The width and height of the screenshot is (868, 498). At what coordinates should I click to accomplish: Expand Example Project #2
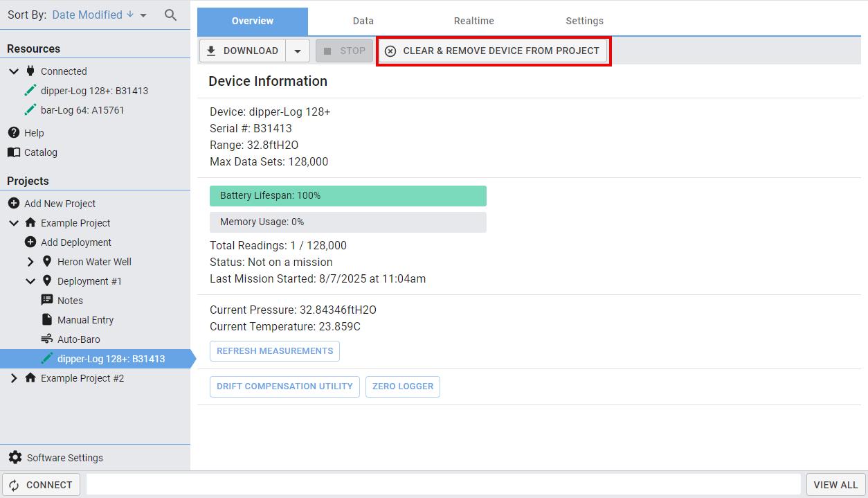click(x=14, y=378)
